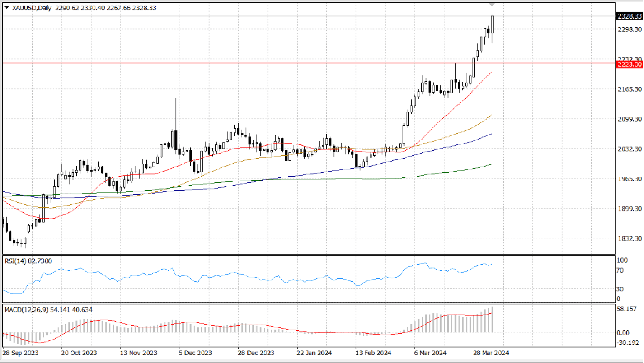This screenshot has width=644, height=363.
Task: Select the XAUUSD,Daily chart title text
Action: [32, 8]
